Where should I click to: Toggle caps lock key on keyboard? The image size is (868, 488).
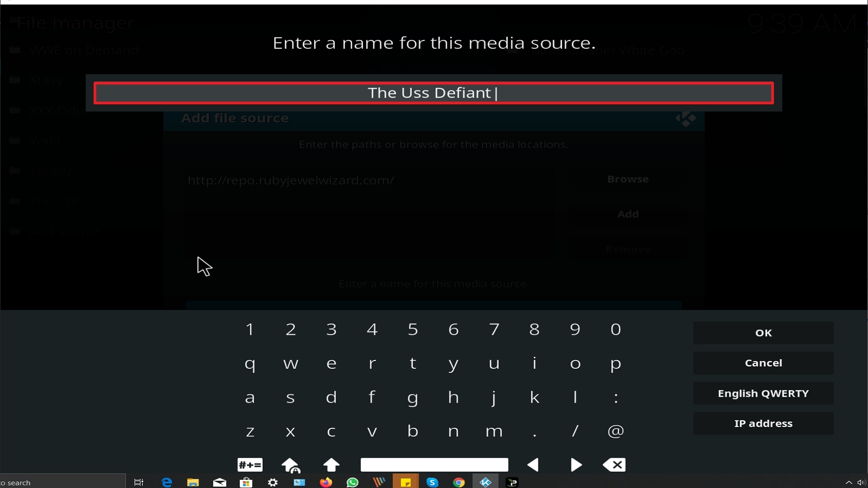point(291,465)
